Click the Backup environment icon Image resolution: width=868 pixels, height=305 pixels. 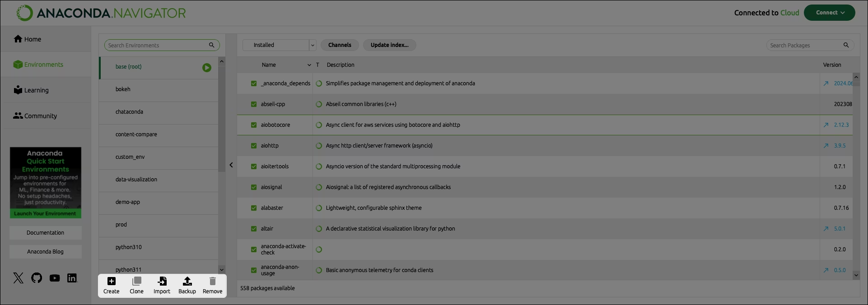click(187, 282)
